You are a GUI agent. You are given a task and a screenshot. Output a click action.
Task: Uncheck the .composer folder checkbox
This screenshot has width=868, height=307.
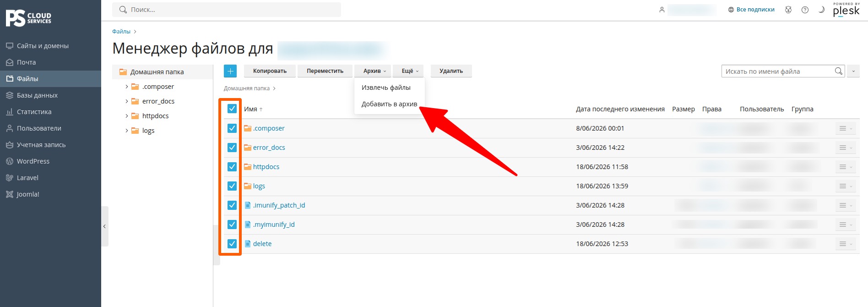232,128
